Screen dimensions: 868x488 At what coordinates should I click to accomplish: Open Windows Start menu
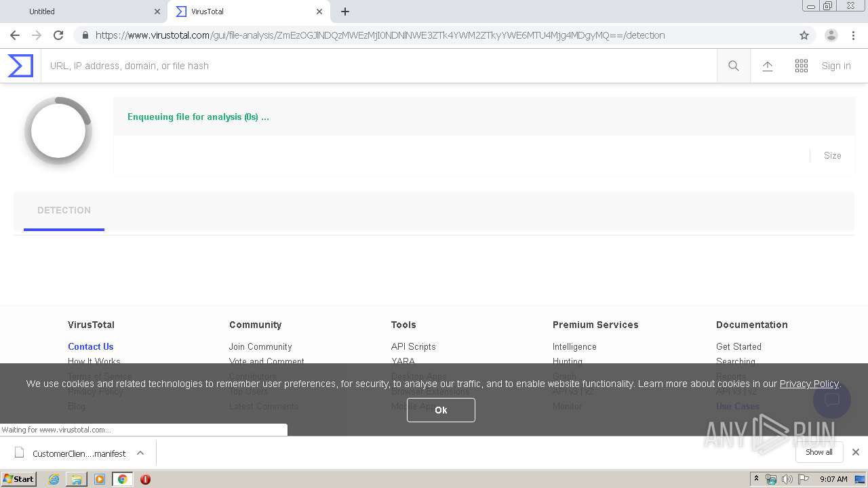[19, 479]
